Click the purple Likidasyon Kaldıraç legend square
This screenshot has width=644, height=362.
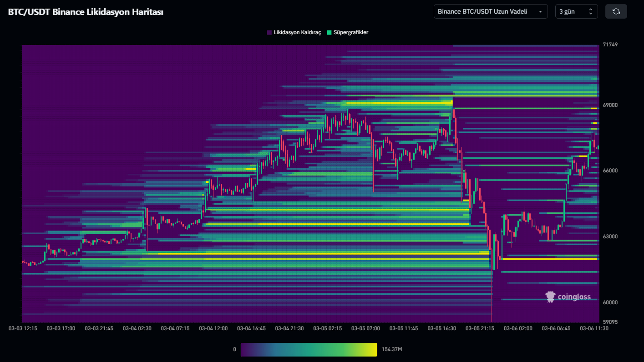pos(269,33)
